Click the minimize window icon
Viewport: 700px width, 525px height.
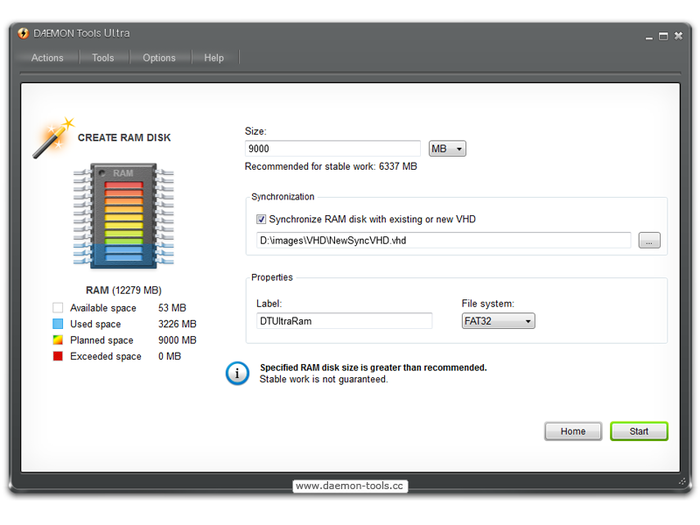(649, 38)
